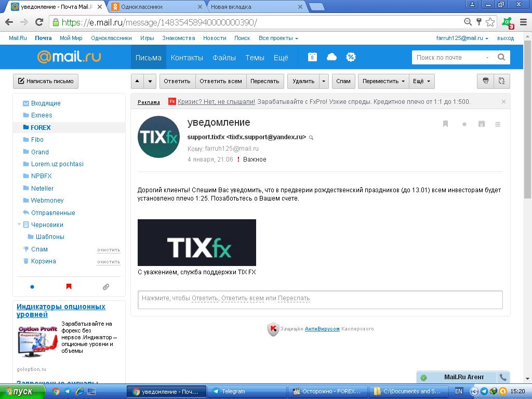
Task: Bookmark this page with the star icon
Action: point(490,22)
